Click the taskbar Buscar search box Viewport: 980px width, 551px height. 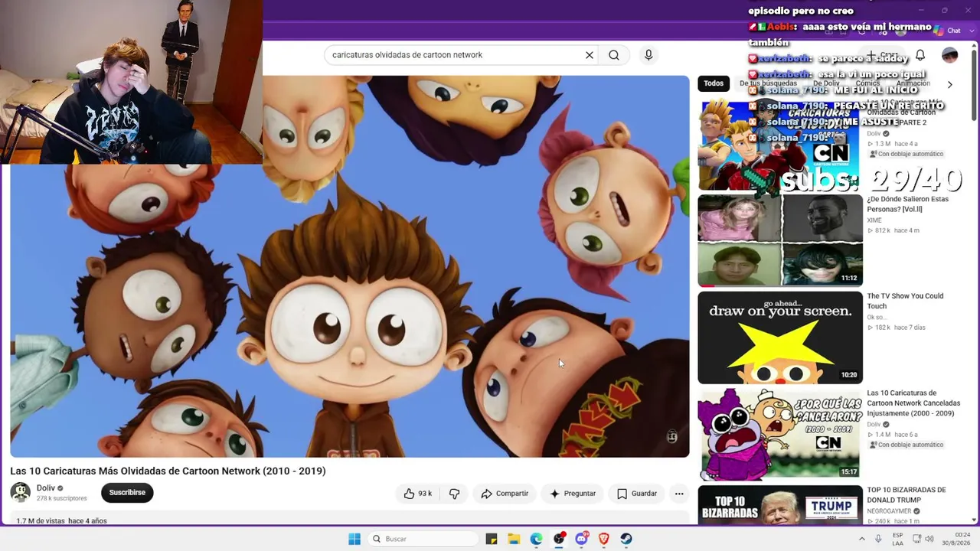pos(423,539)
